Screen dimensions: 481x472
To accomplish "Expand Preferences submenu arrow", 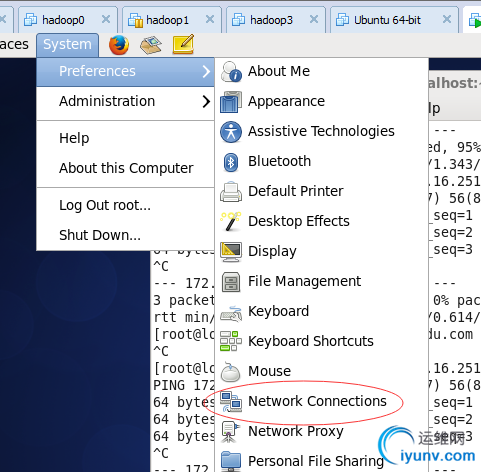I will coord(206,72).
